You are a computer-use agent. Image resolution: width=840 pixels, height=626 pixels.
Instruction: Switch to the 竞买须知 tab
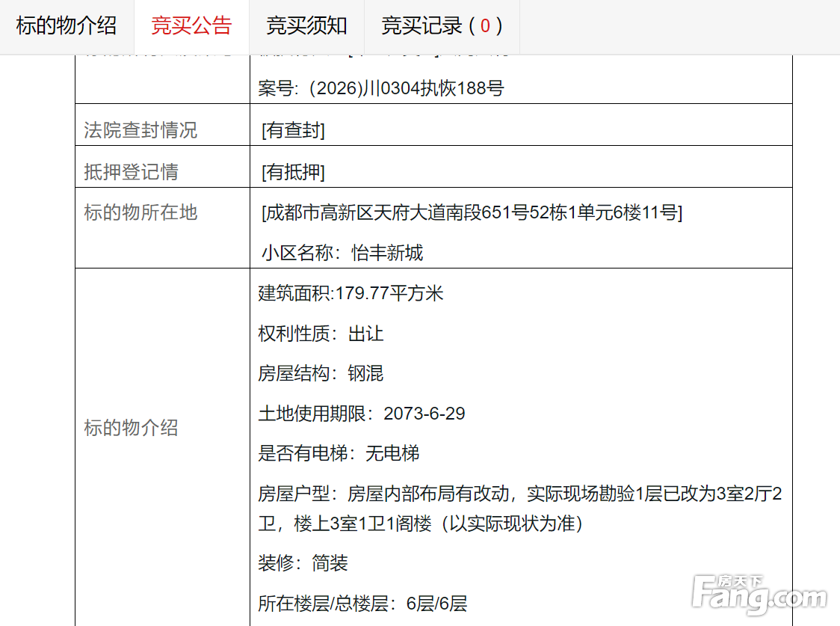pyautogui.click(x=306, y=26)
